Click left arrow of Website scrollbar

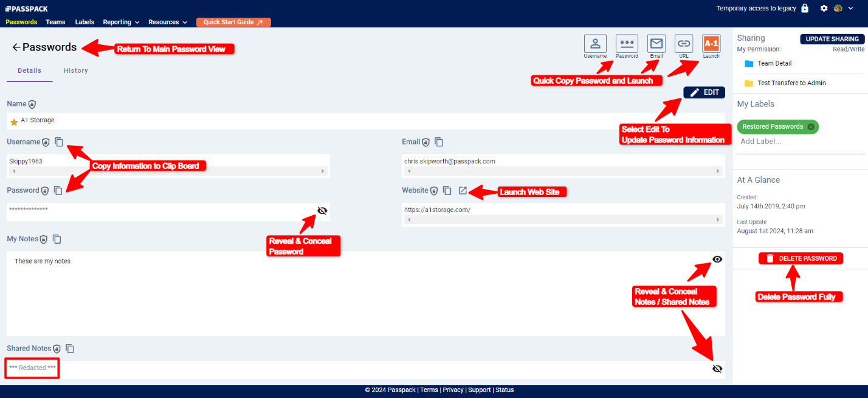(408, 220)
